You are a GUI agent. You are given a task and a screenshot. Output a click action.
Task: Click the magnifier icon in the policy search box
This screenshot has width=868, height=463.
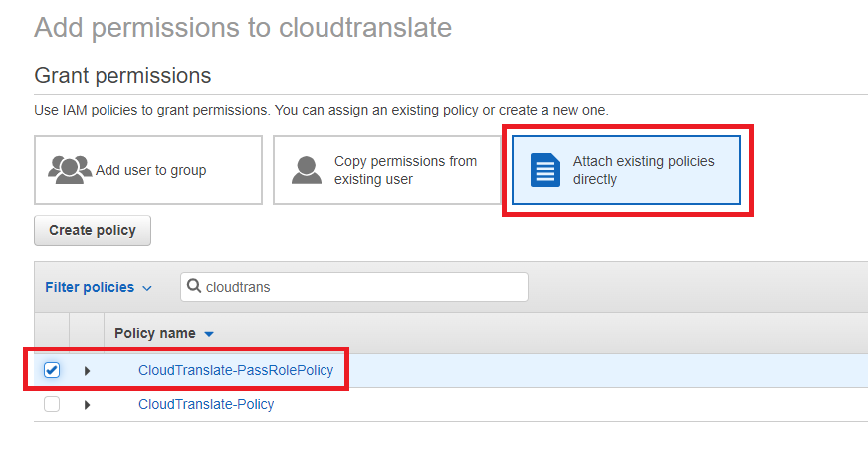(194, 287)
